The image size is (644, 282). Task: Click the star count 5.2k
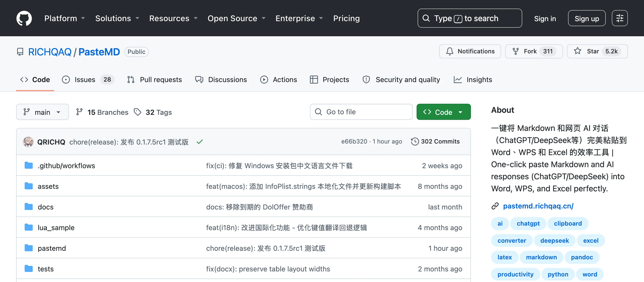(x=611, y=51)
